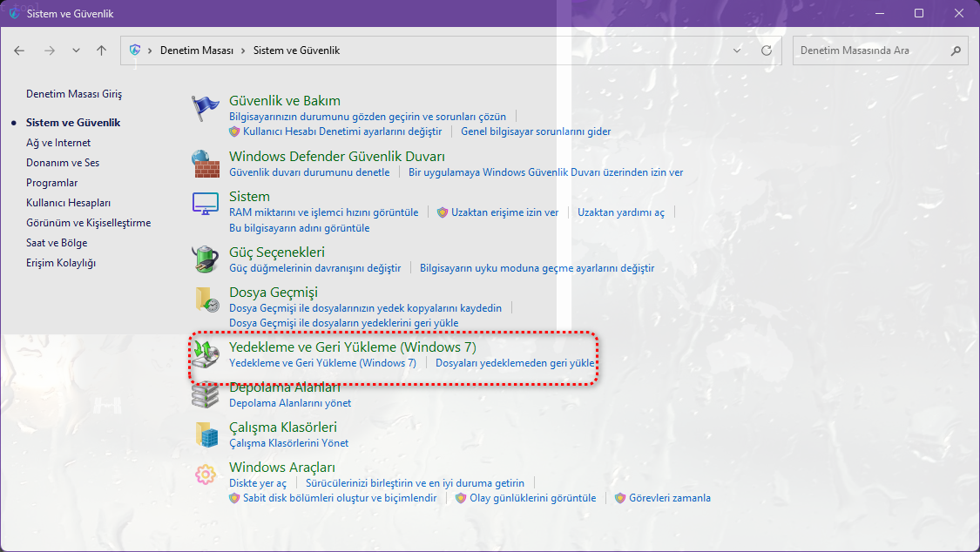Image resolution: width=980 pixels, height=552 pixels.
Task: Open Çalışma Klasörlerini Yönet link
Action: (288, 443)
